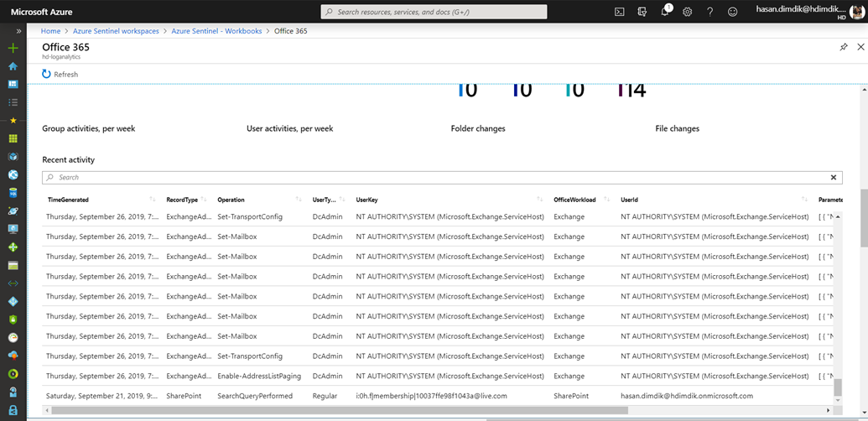Open the Help question mark icon
Viewport: 868px width, 421px height.
(x=710, y=12)
